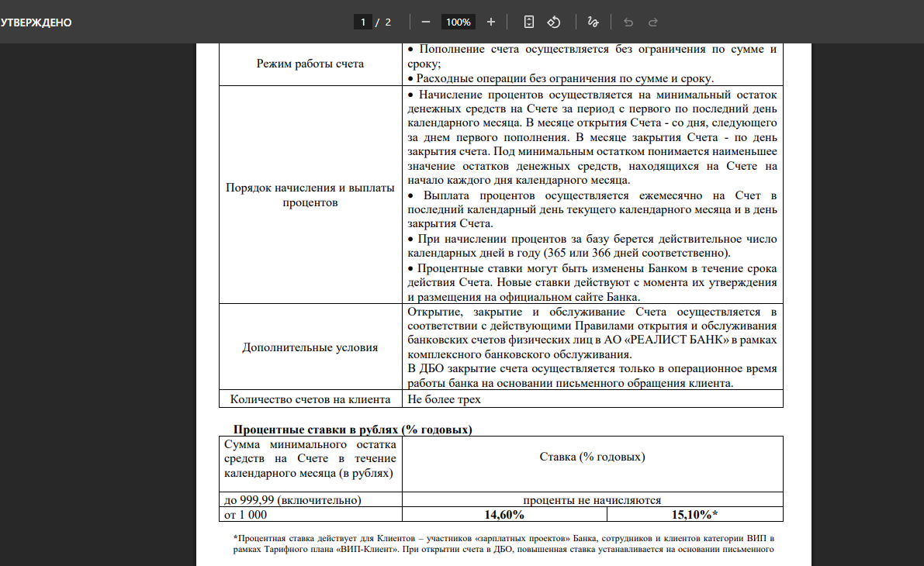Click the fit to page icon
Image resolution: width=924 pixels, height=566 pixels.
click(x=529, y=22)
